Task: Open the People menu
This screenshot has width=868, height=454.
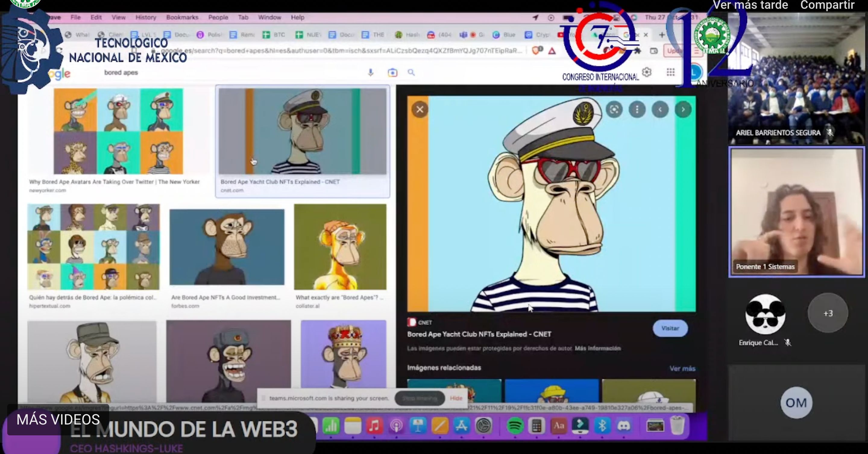Action: coord(218,17)
